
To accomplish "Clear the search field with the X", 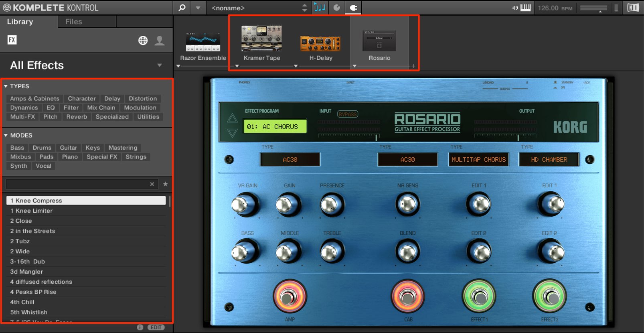I will click(152, 184).
